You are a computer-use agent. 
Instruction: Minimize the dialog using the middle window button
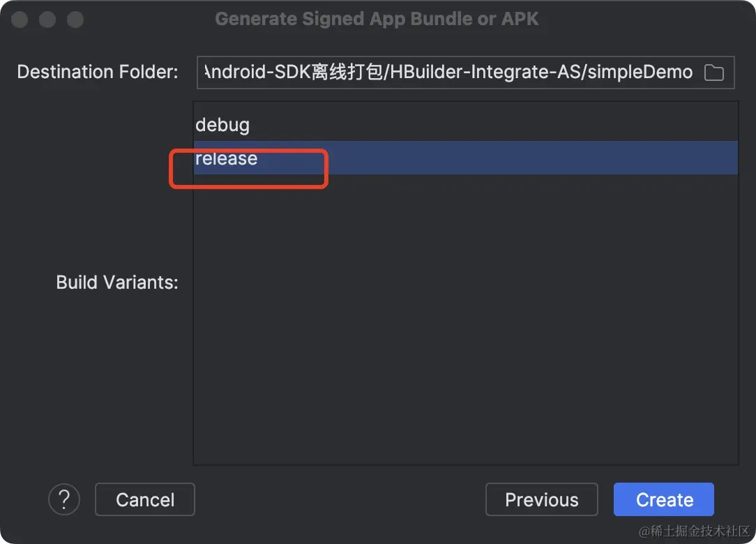pyautogui.click(x=47, y=20)
